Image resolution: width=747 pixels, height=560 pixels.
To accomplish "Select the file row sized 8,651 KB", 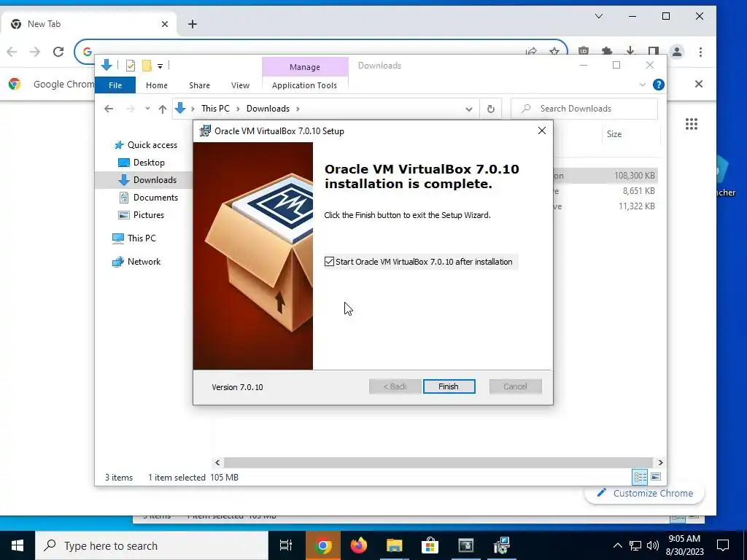I will pyautogui.click(x=605, y=190).
